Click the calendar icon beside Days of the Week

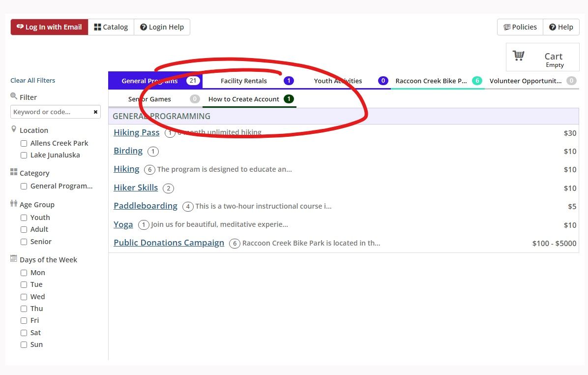point(15,259)
